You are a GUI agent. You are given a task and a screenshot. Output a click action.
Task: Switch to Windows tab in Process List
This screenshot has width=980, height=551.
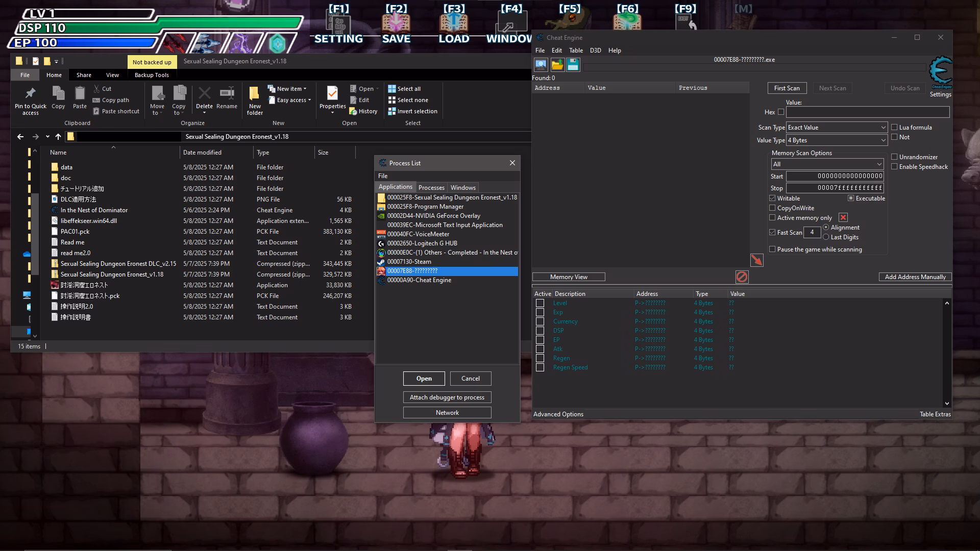pos(463,188)
